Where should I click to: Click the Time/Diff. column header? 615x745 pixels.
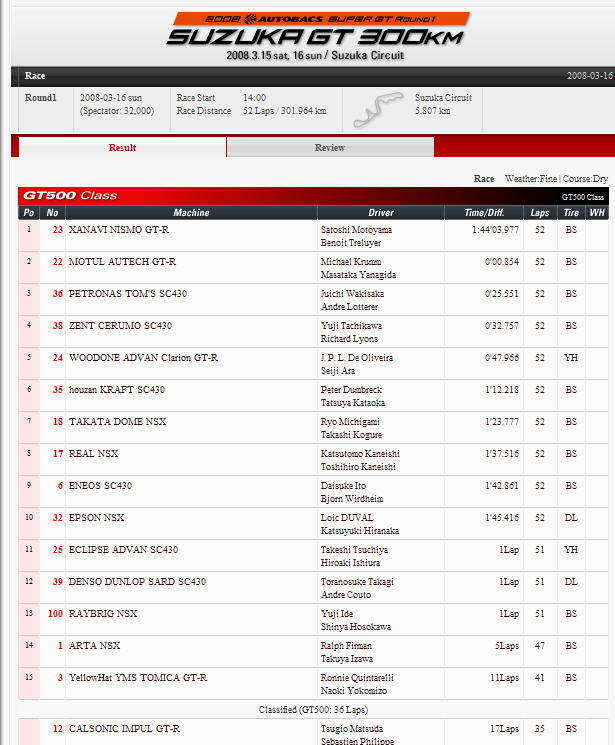pyautogui.click(x=484, y=213)
